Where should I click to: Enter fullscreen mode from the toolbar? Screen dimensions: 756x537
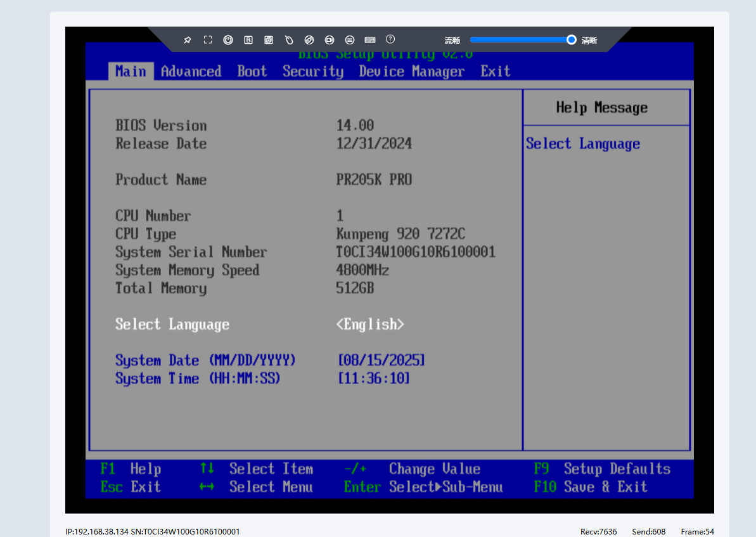(207, 39)
